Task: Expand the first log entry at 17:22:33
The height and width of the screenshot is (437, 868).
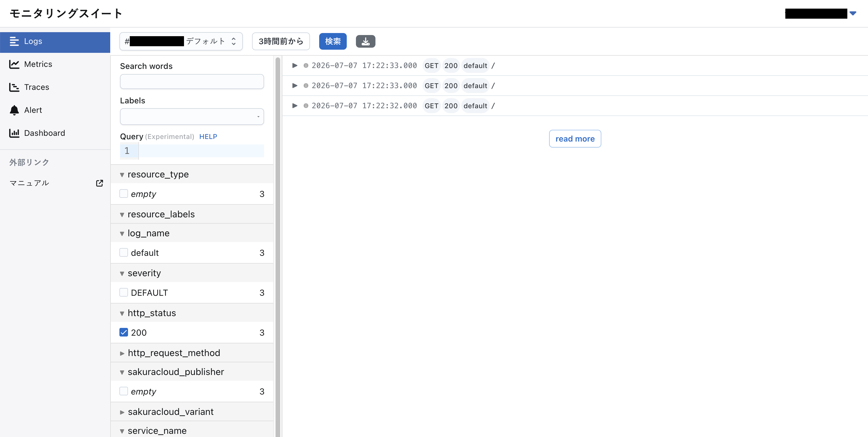Action: pyautogui.click(x=295, y=65)
